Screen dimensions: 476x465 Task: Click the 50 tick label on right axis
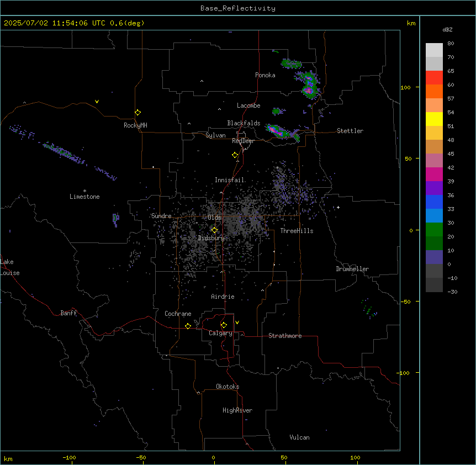tap(408, 158)
